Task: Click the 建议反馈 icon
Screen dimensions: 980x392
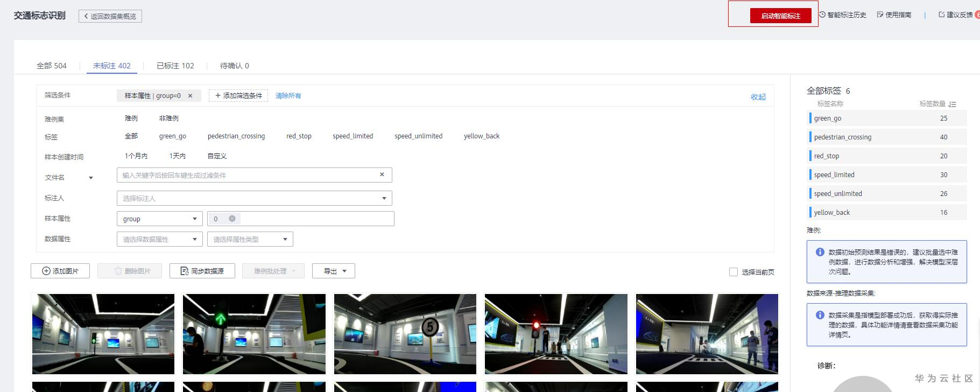Action: tap(942, 15)
